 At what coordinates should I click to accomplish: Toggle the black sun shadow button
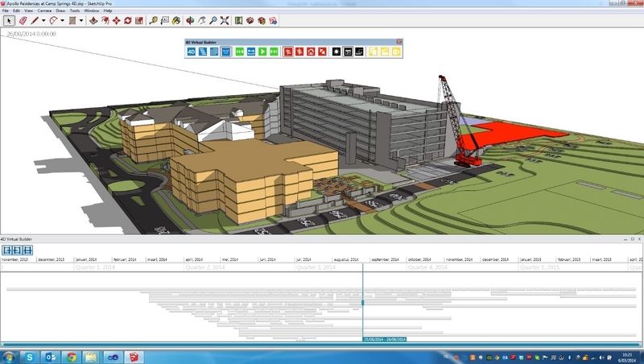point(336,52)
